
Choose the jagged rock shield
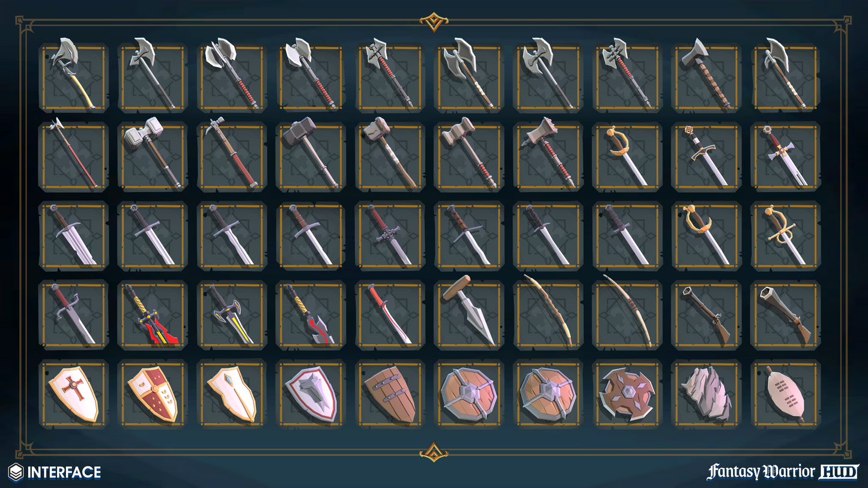click(x=706, y=394)
